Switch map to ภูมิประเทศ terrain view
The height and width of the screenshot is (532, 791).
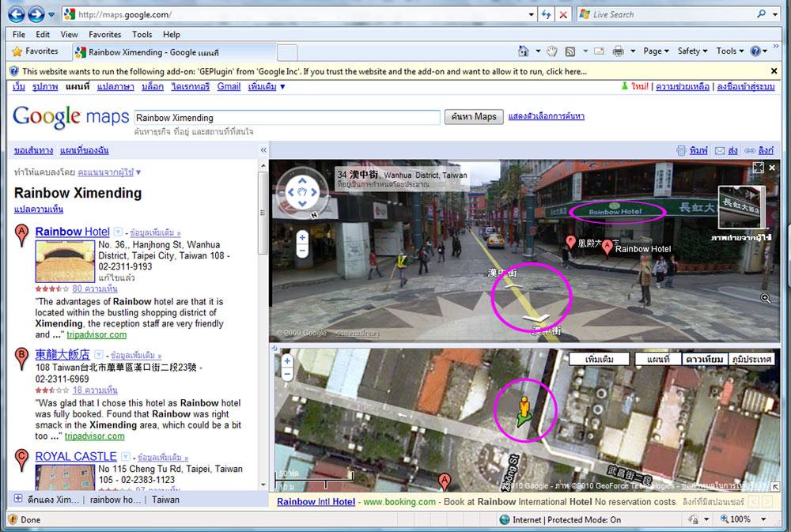pyautogui.click(x=751, y=359)
